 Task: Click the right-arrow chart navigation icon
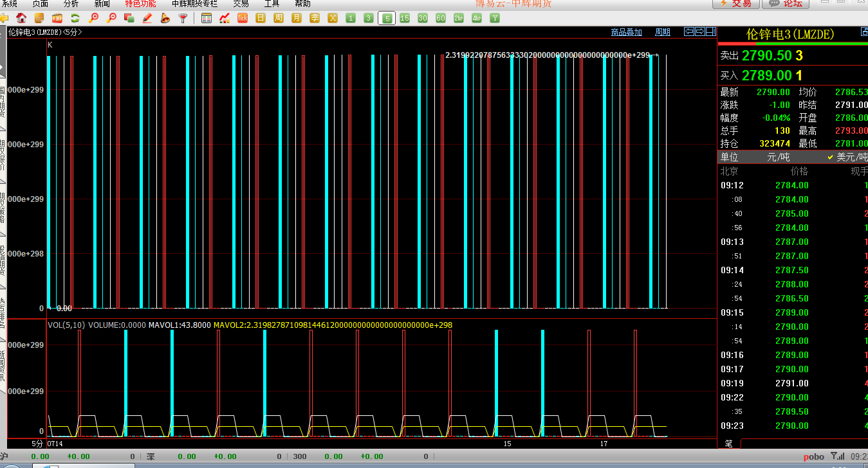click(699, 32)
